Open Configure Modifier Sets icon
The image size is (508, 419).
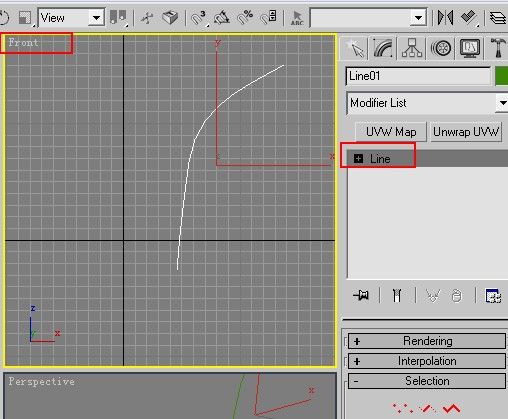click(493, 295)
